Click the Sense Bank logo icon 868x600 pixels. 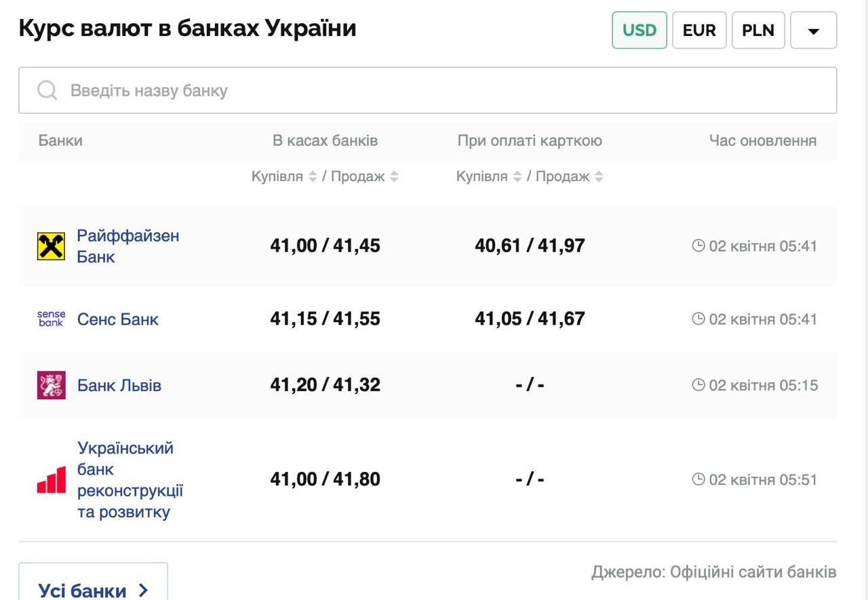tap(51, 319)
